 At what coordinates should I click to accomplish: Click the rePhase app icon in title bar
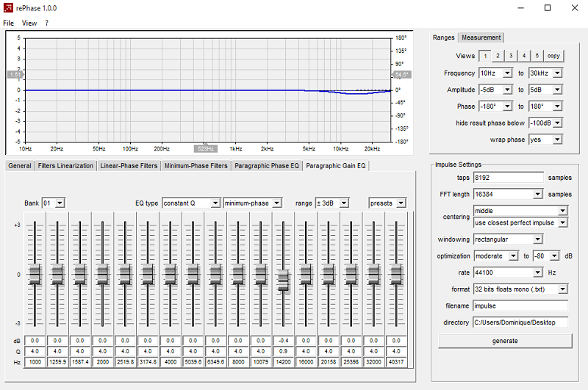click(x=8, y=8)
